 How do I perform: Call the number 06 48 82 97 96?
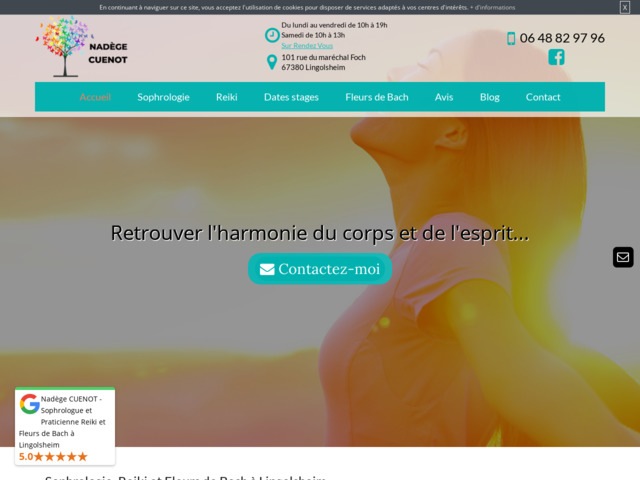(x=562, y=38)
